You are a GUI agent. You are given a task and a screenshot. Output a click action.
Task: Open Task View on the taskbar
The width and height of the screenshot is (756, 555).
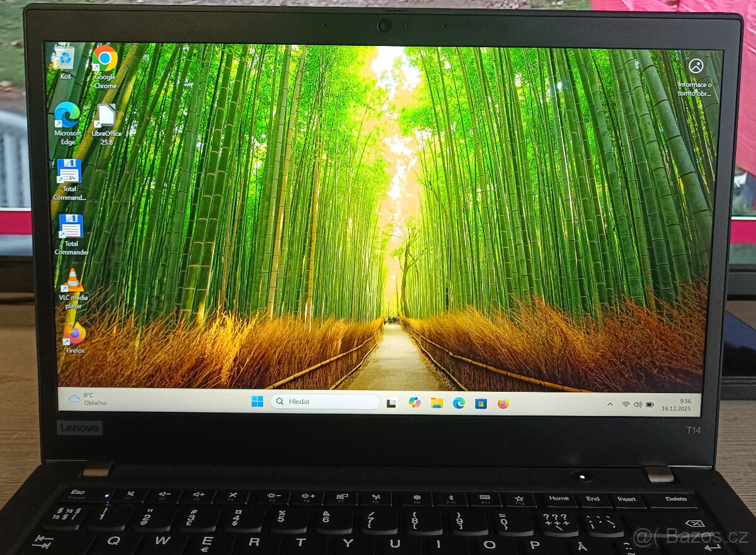[392, 403]
